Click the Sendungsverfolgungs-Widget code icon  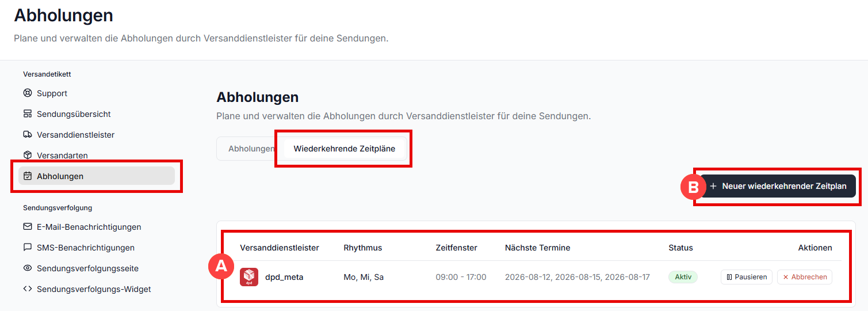[x=28, y=289]
